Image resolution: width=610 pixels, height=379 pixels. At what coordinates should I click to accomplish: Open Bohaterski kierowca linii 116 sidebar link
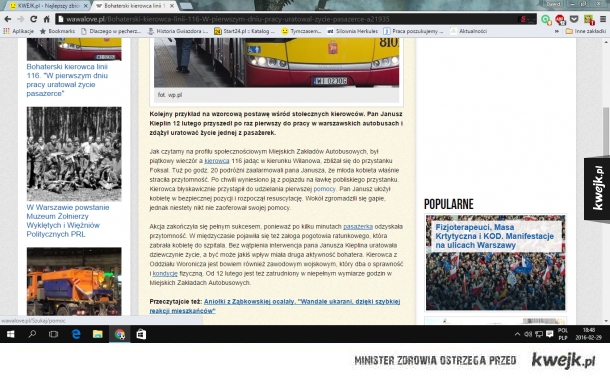coord(67,80)
